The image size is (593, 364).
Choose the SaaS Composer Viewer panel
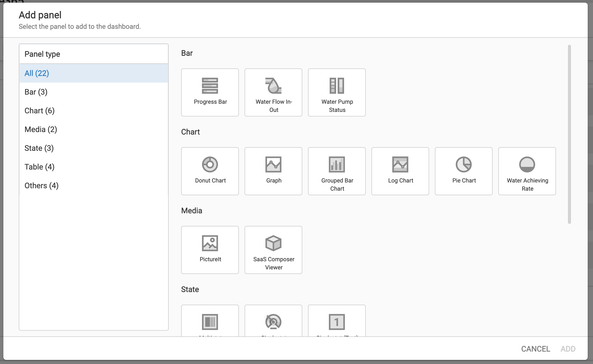(273, 250)
